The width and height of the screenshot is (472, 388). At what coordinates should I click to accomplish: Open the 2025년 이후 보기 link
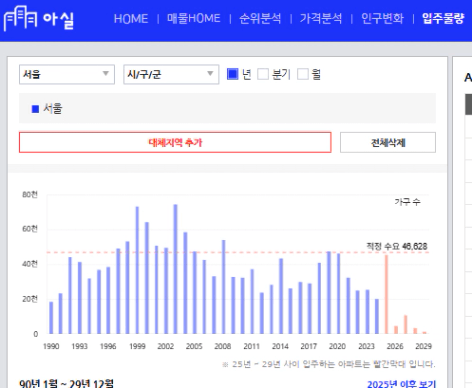402,384
